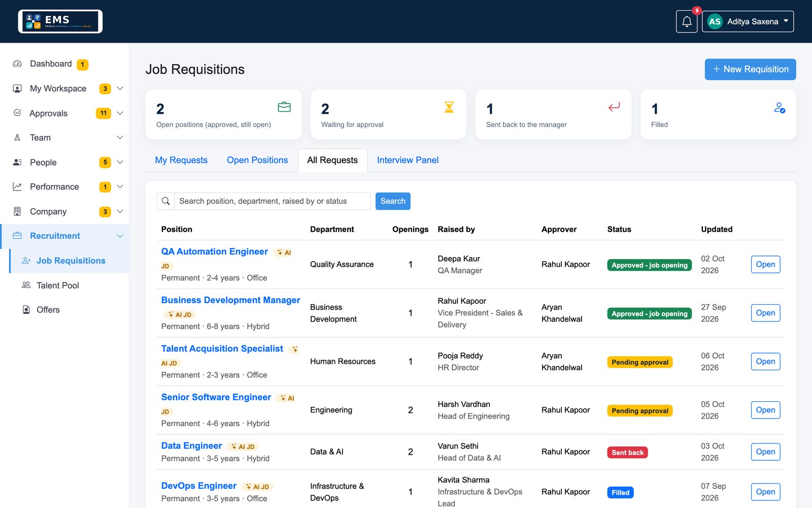Click Open button for DevOps Engineer row
Screen dimensions: 812x508
tap(765, 492)
